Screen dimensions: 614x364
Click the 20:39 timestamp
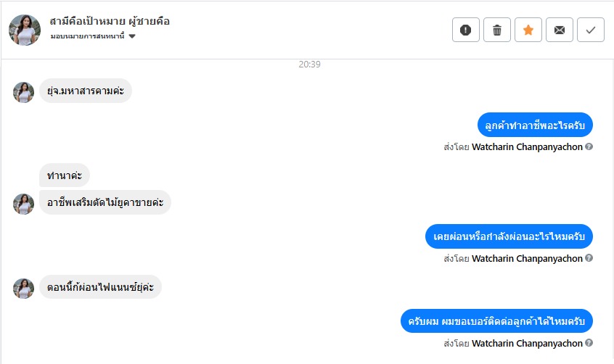pos(309,65)
